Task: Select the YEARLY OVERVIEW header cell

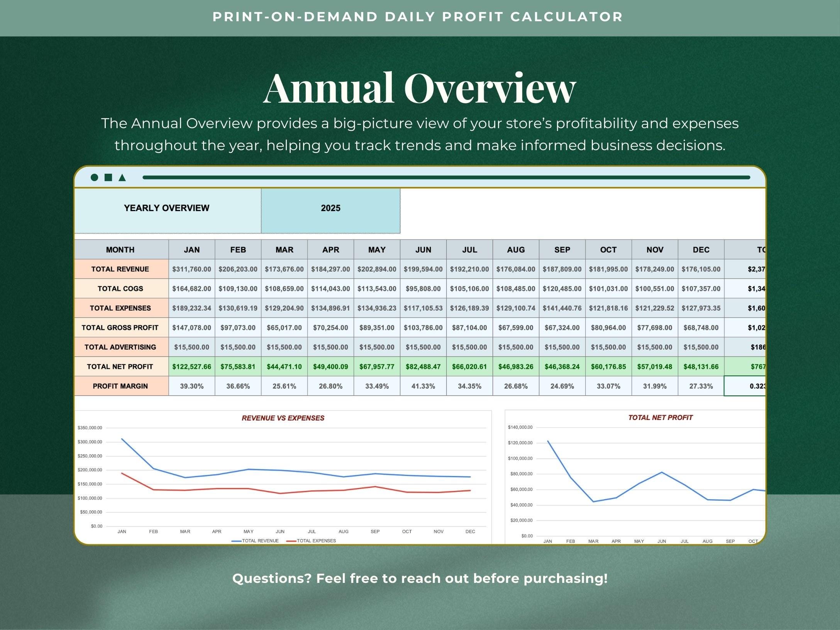Action: pyautogui.click(x=168, y=210)
